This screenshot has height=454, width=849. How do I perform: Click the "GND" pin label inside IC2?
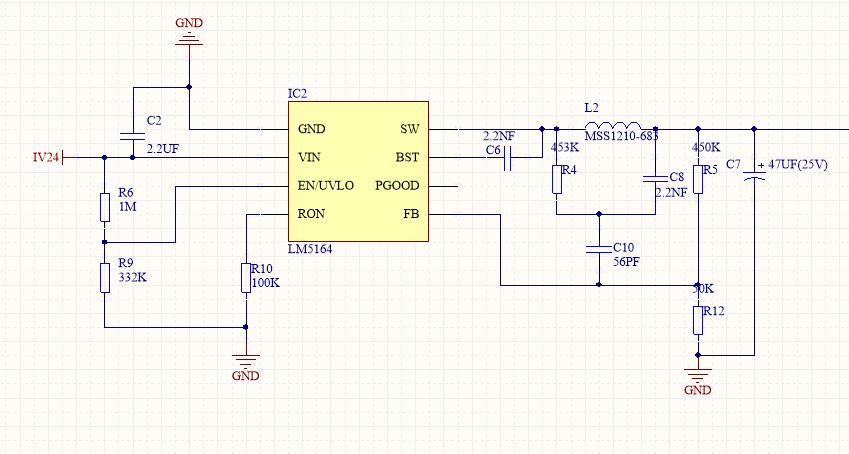click(x=311, y=129)
